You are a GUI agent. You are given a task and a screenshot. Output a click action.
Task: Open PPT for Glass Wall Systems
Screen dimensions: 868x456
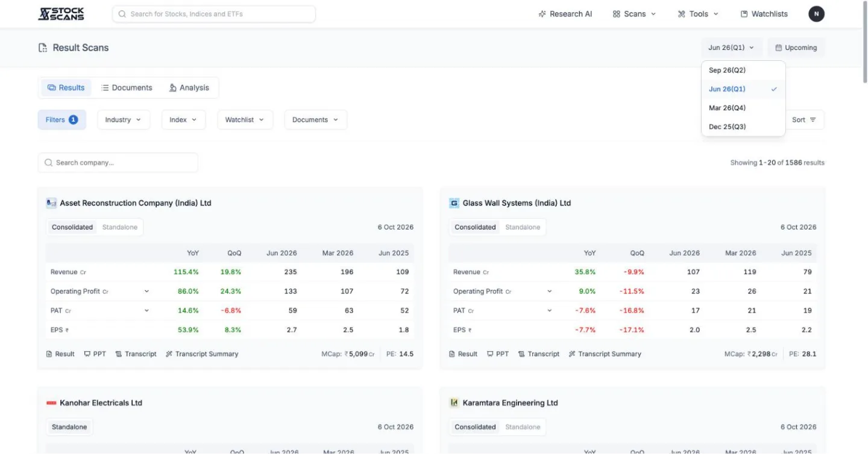pyautogui.click(x=497, y=354)
